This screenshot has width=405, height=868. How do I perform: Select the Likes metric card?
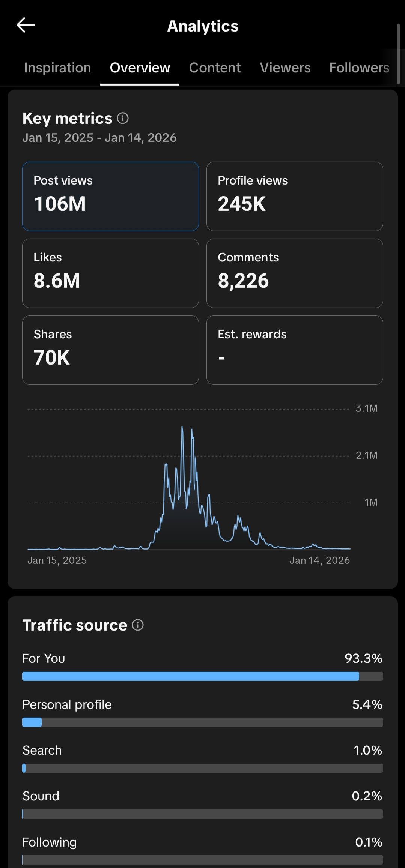click(110, 273)
